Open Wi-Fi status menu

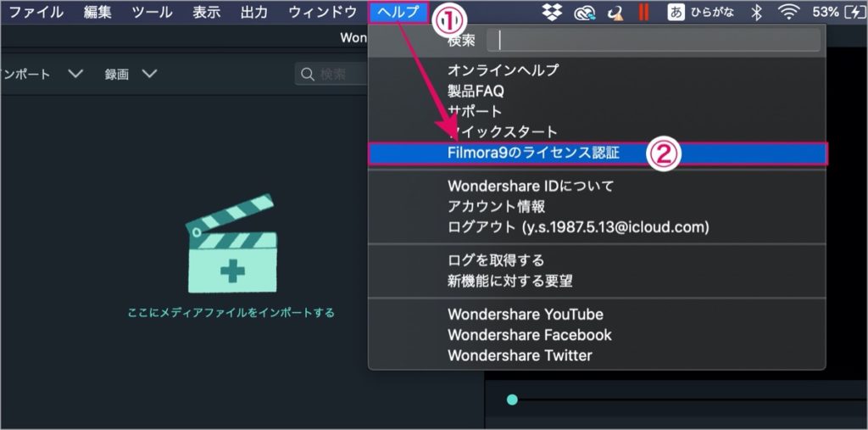point(788,12)
